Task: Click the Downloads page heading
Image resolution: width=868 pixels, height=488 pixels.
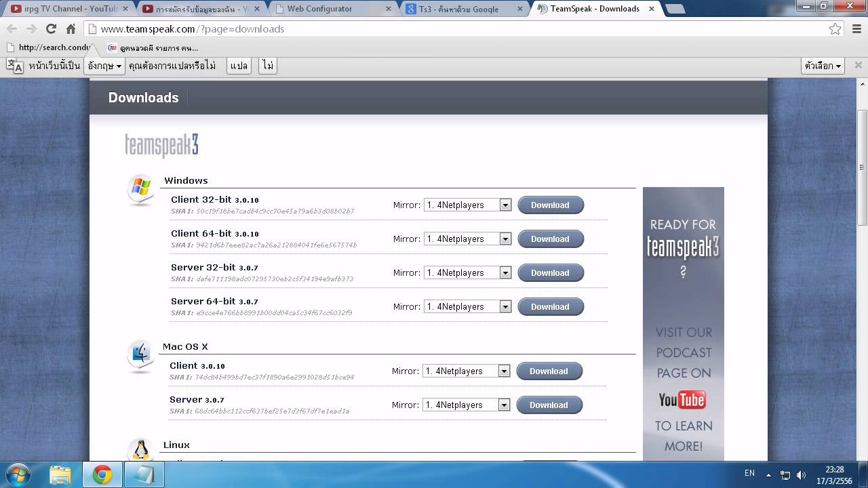Action: pos(144,98)
